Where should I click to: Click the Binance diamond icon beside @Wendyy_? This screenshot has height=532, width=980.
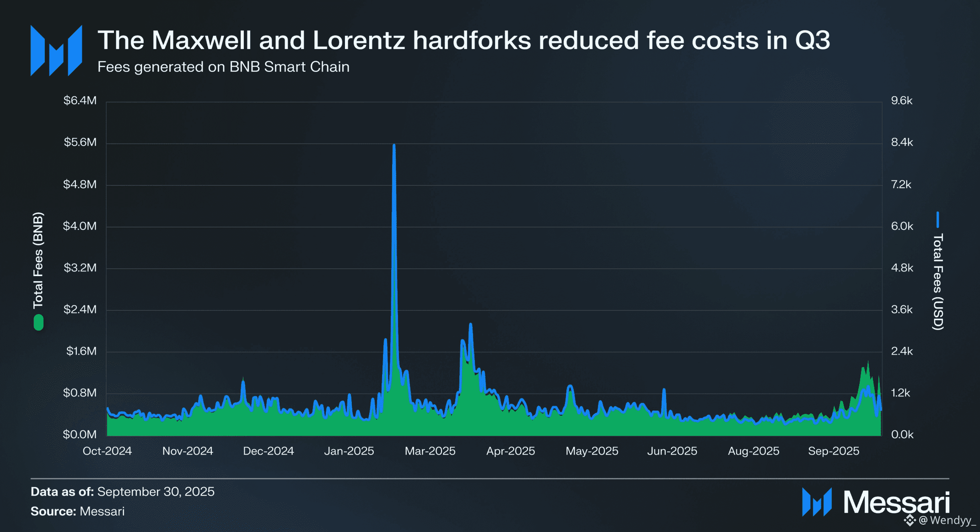[910, 520]
